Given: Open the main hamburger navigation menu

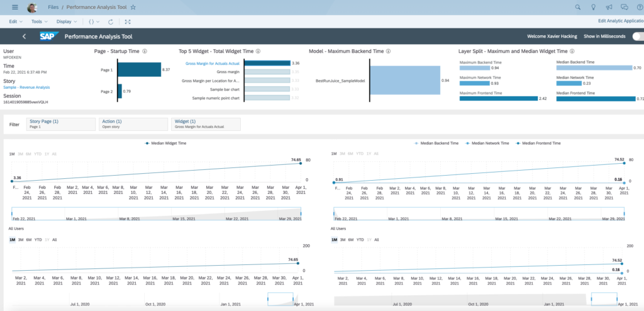Looking at the screenshot, I should pos(15,8).
